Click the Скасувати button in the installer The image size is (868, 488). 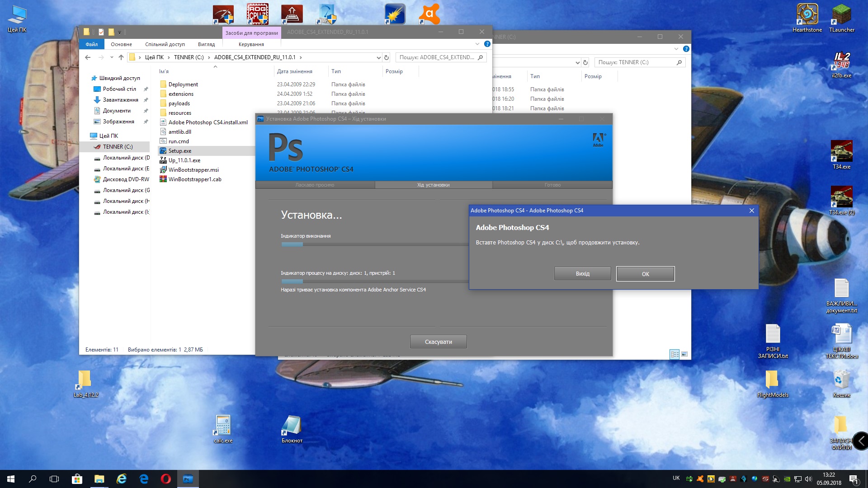[x=438, y=342]
